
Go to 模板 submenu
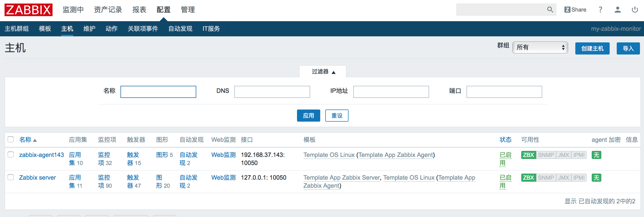[x=45, y=29]
